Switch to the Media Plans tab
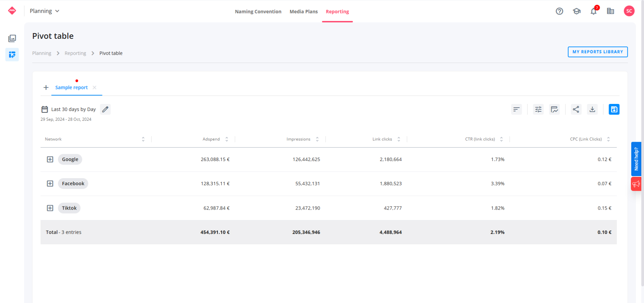644x303 pixels. (x=303, y=11)
